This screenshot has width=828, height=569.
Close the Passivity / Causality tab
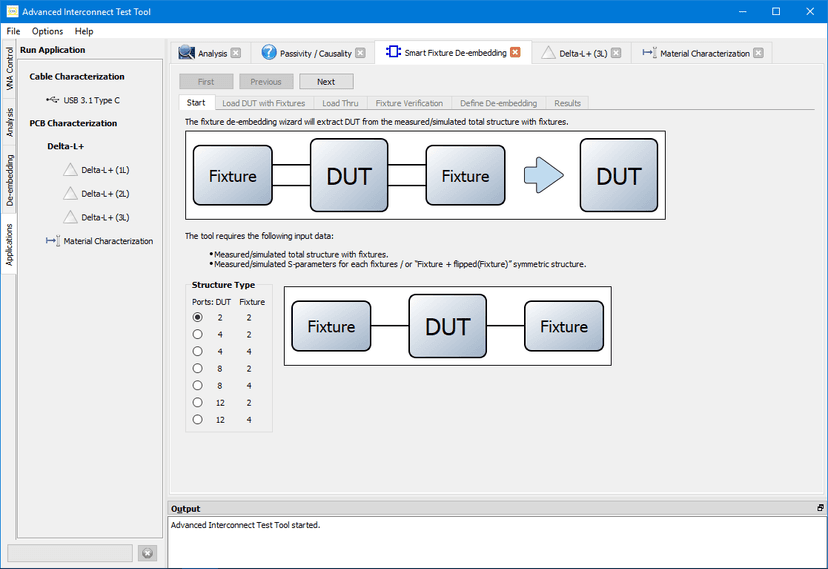point(360,53)
